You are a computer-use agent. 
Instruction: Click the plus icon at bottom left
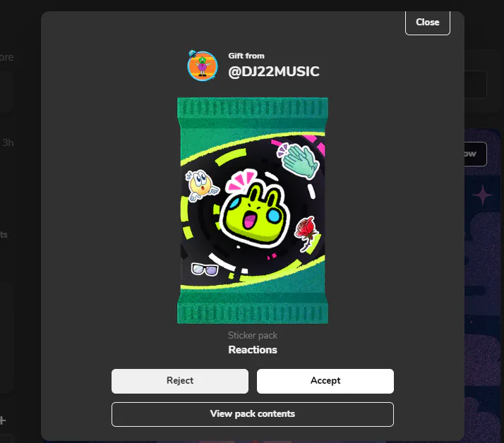coord(3,420)
